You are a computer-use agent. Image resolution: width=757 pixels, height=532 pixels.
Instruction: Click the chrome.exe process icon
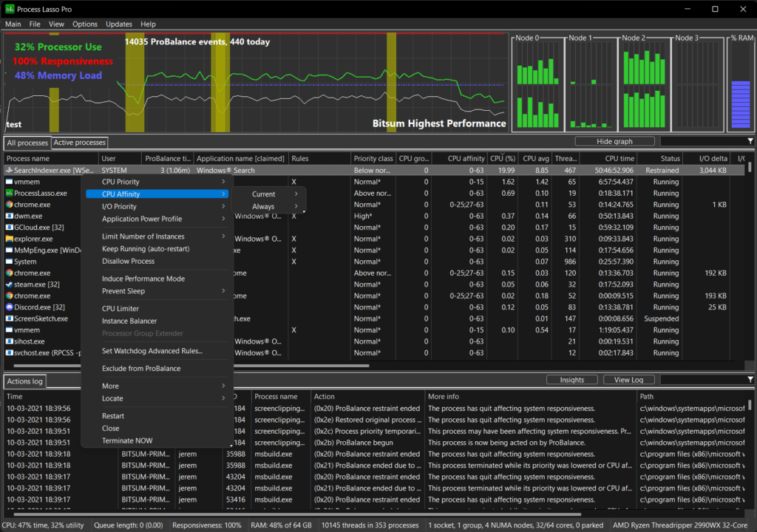coord(9,205)
